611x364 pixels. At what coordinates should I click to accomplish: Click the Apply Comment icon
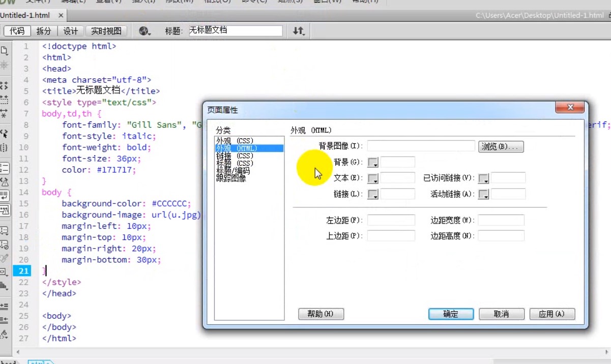coord(4,230)
